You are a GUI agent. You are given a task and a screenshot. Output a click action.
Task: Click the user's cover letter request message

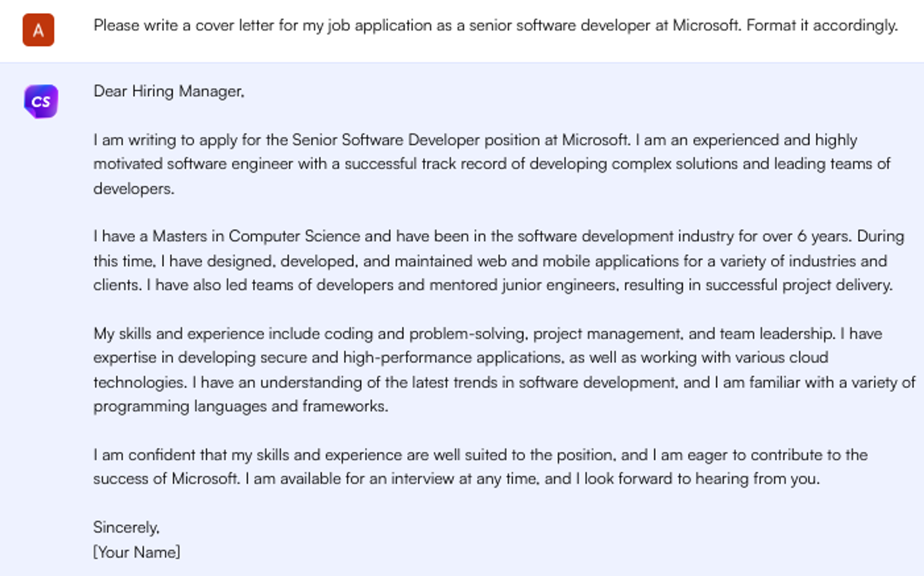click(x=495, y=25)
